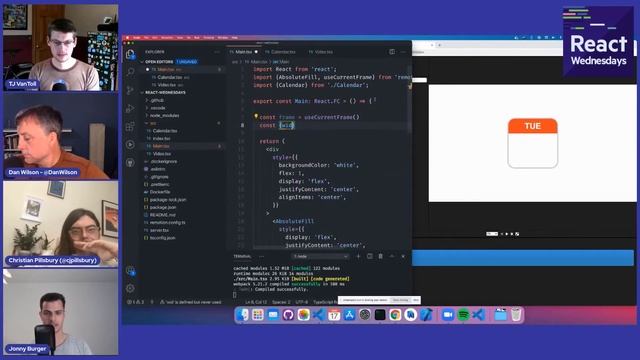The height and width of the screenshot is (360, 640).
Task: Click the TUE calendar in preview canvas
Action: tap(533, 143)
